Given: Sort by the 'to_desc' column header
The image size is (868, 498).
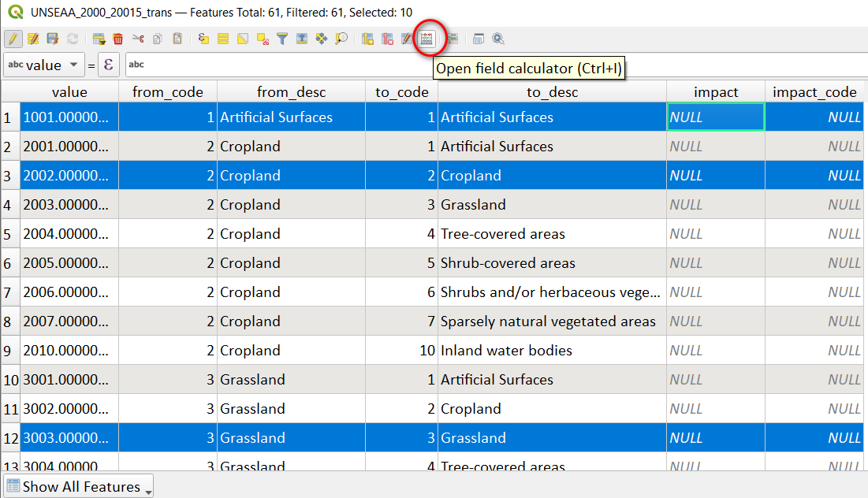Looking at the screenshot, I should click(552, 92).
